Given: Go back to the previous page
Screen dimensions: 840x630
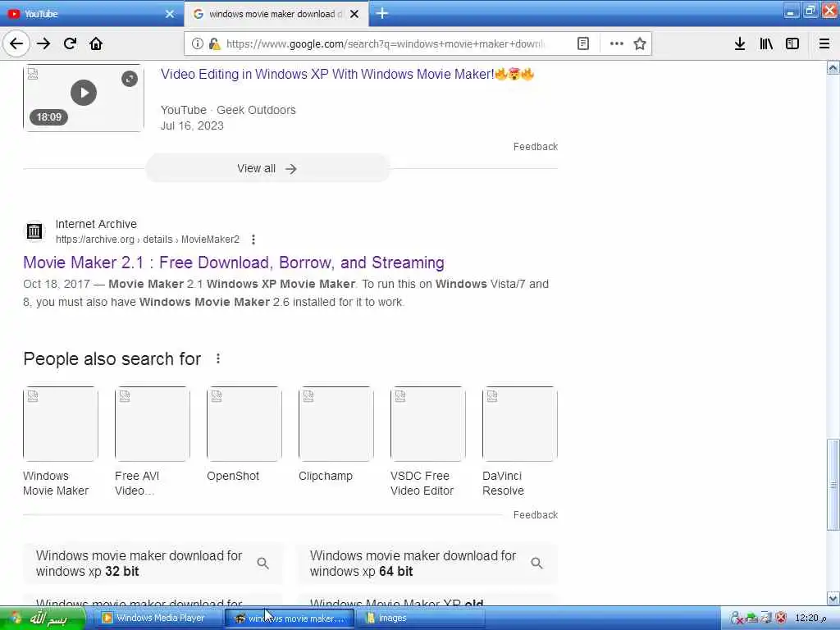Looking at the screenshot, I should [x=16, y=43].
